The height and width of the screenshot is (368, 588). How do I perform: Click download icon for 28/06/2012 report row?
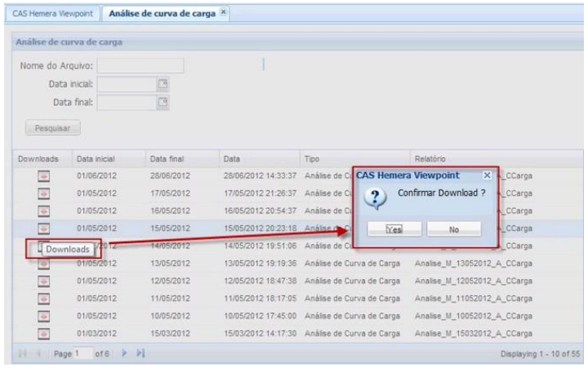(x=45, y=175)
